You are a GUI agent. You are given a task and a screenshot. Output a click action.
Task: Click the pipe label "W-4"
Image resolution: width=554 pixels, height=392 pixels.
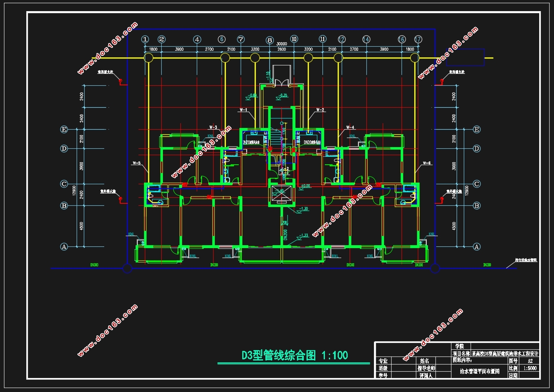point(350,127)
